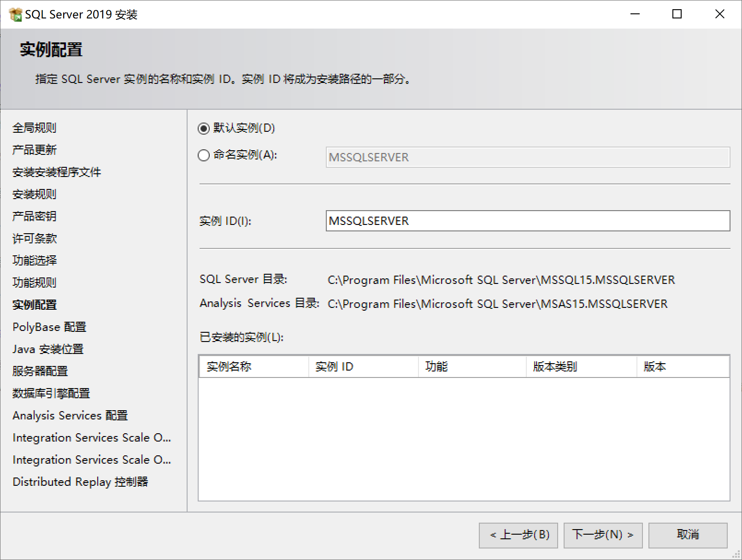Click the 实例 ID text field

(527, 221)
